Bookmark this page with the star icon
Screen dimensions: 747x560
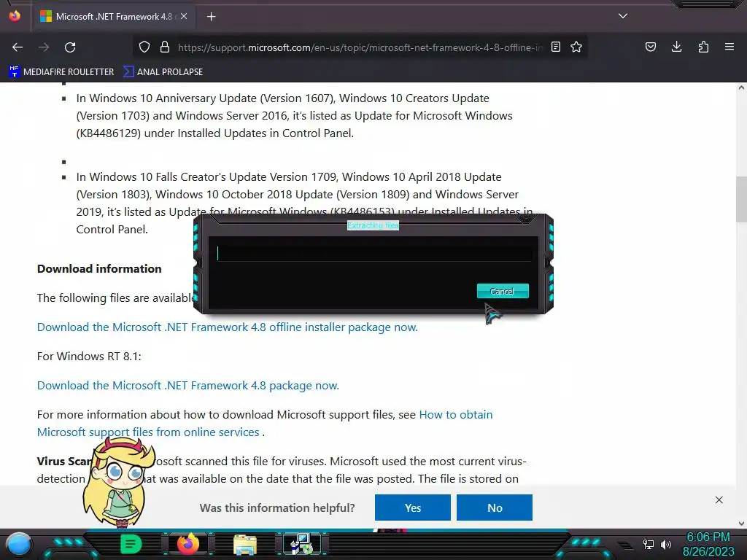(x=576, y=47)
